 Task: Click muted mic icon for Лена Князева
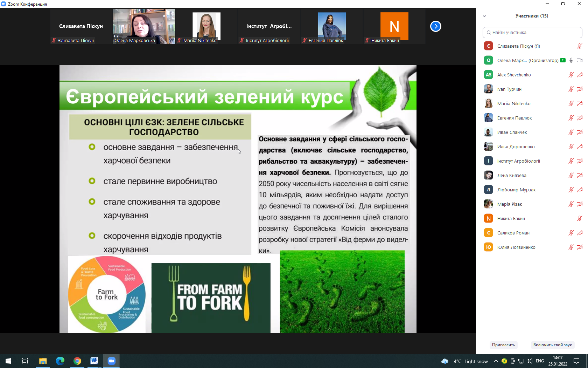coord(571,175)
